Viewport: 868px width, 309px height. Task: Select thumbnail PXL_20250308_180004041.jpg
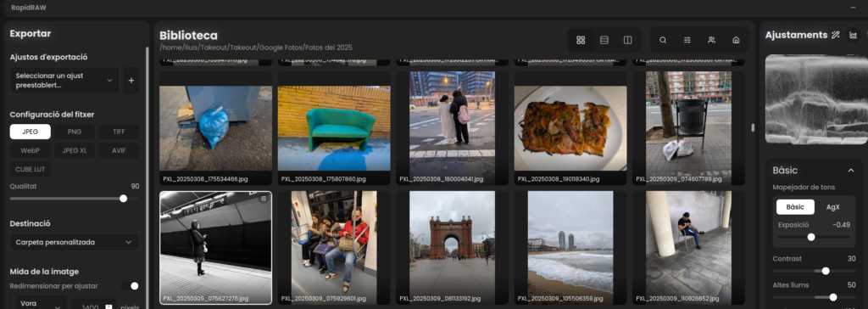pos(453,128)
